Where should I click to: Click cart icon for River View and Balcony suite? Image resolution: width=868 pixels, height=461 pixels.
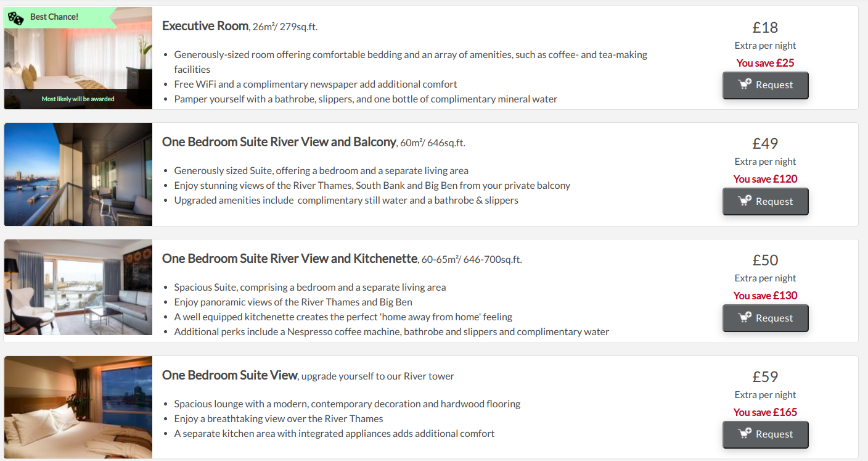[745, 201]
